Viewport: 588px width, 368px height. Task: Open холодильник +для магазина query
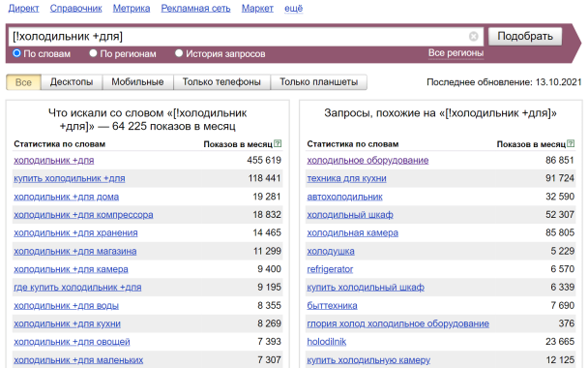(x=75, y=251)
